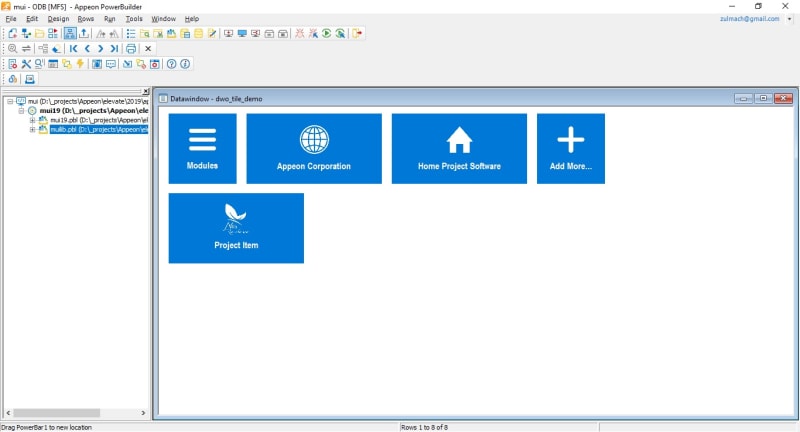Image resolution: width=800 pixels, height=432 pixels.
Task: Click the crossed wrench-and-screwdriver tools icon
Action: tap(26, 64)
